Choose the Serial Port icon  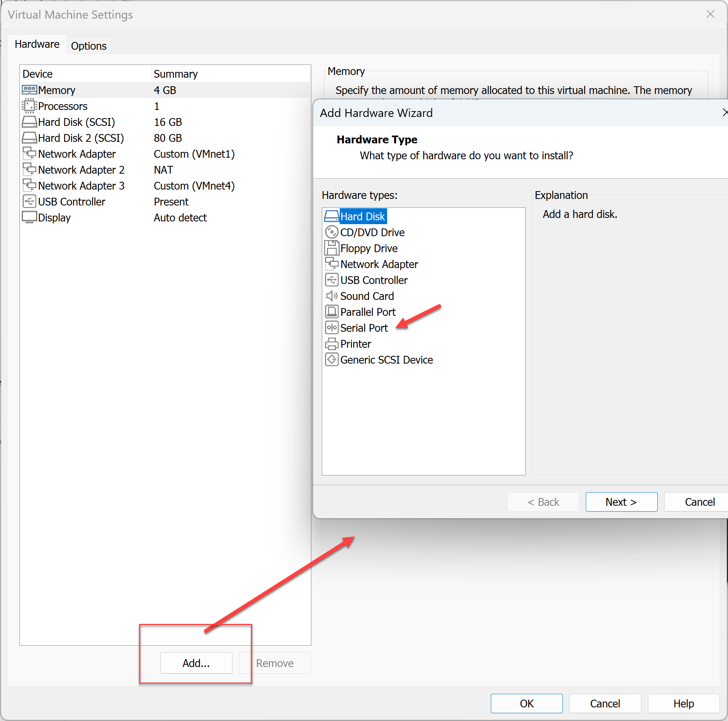click(332, 328)
